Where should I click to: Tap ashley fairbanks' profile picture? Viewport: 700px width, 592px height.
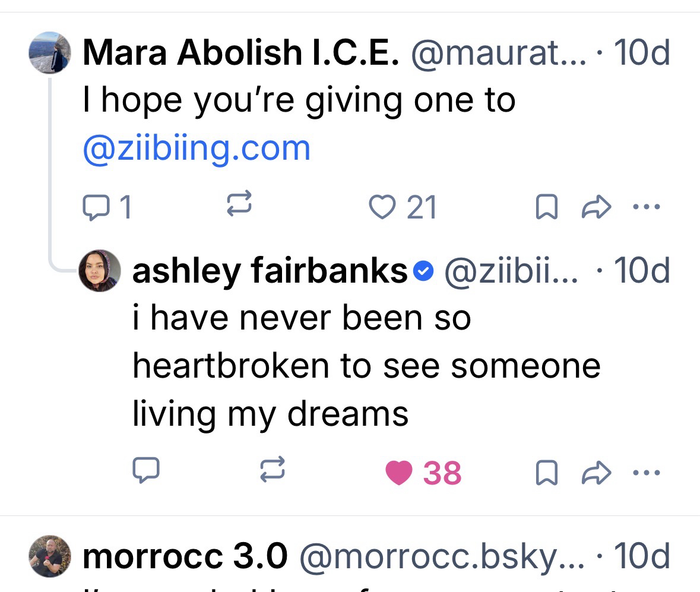[100, 271]
